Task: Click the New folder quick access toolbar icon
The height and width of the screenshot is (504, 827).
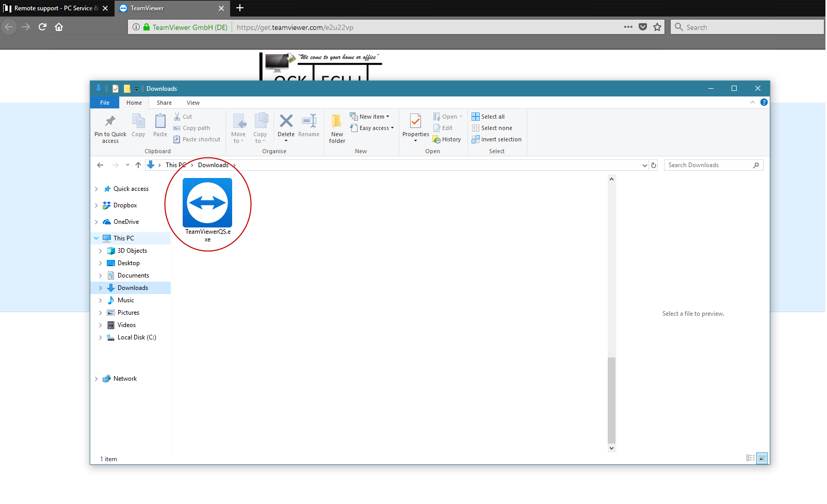Action: pos(127,89)
